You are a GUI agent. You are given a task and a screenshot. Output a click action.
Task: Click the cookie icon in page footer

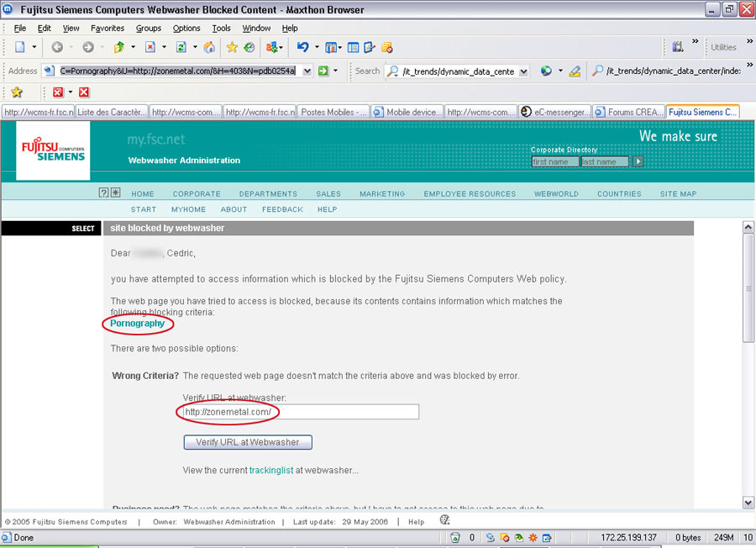(444, 519)
